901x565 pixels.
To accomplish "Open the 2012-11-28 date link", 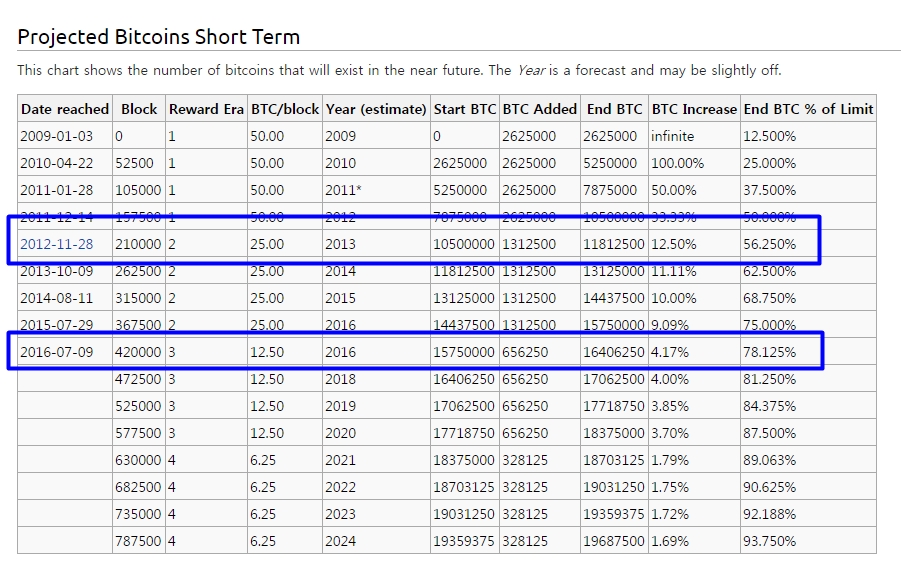I will [56, 244].
